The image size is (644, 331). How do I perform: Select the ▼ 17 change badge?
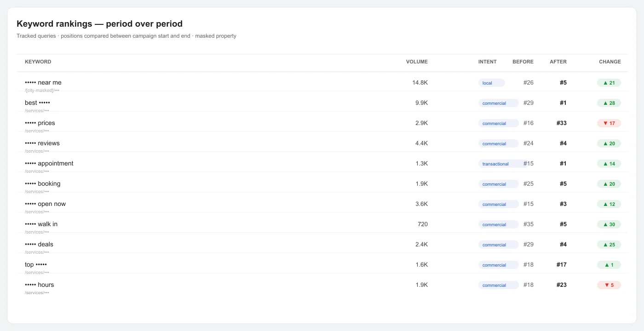[609, 123]
